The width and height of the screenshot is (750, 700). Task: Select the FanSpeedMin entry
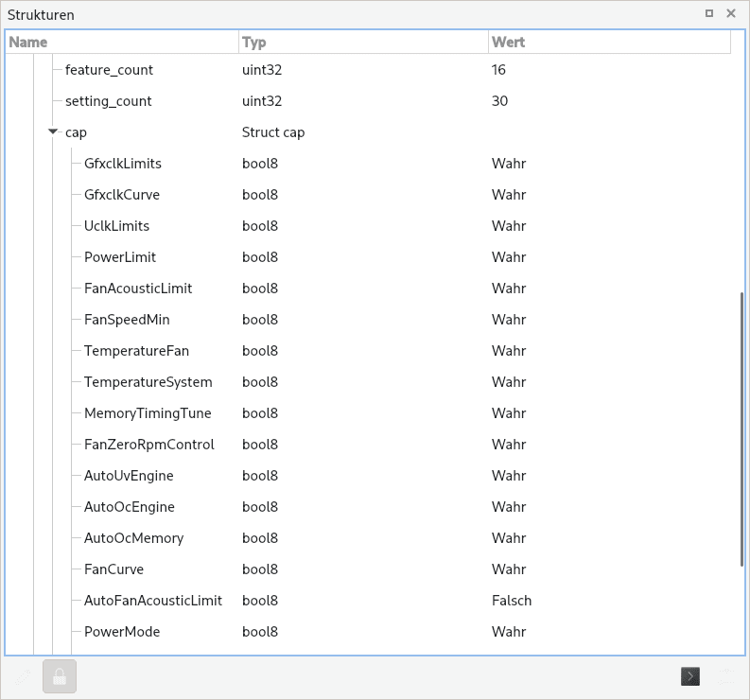pyautogui.click(x=127, y=320)
